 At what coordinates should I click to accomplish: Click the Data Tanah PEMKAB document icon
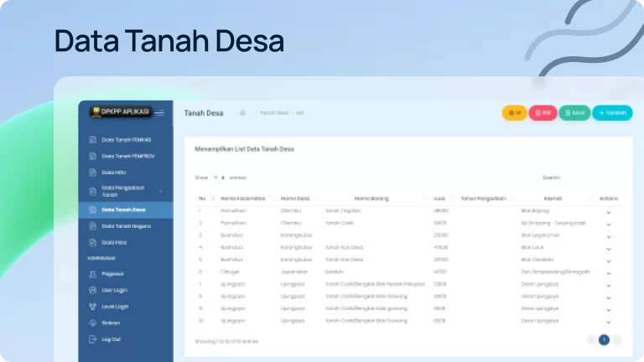coord(92,140)
